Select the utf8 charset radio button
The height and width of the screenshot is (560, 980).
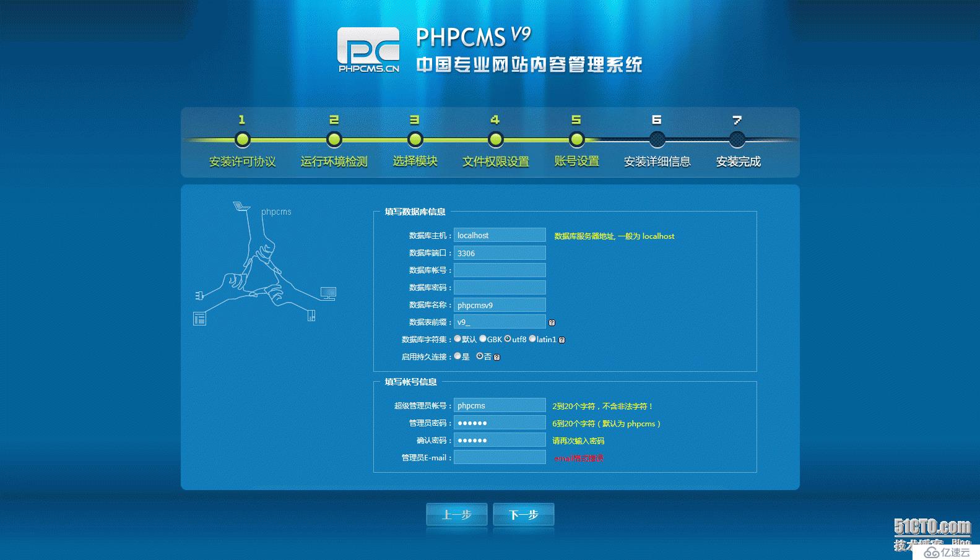508,338
